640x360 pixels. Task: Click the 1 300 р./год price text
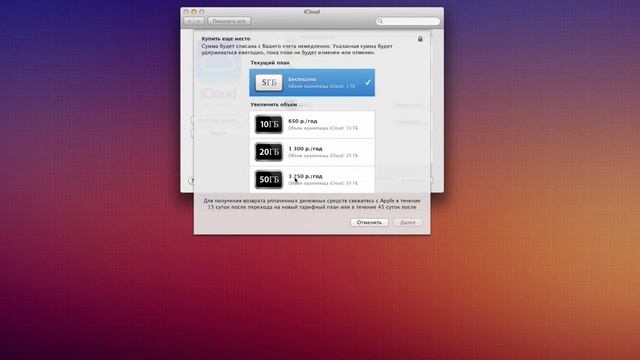pyautogui.click(x=305, y=149)
